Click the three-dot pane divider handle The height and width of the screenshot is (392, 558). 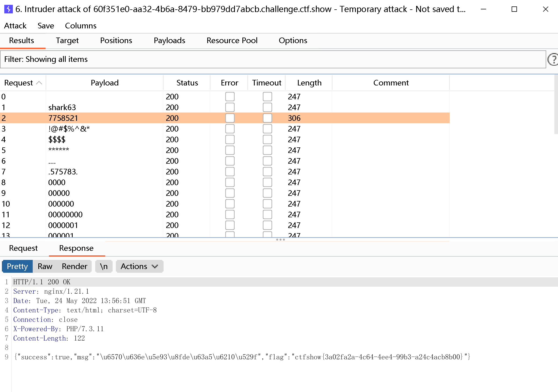pyautogui.click(x=280, y=240)
